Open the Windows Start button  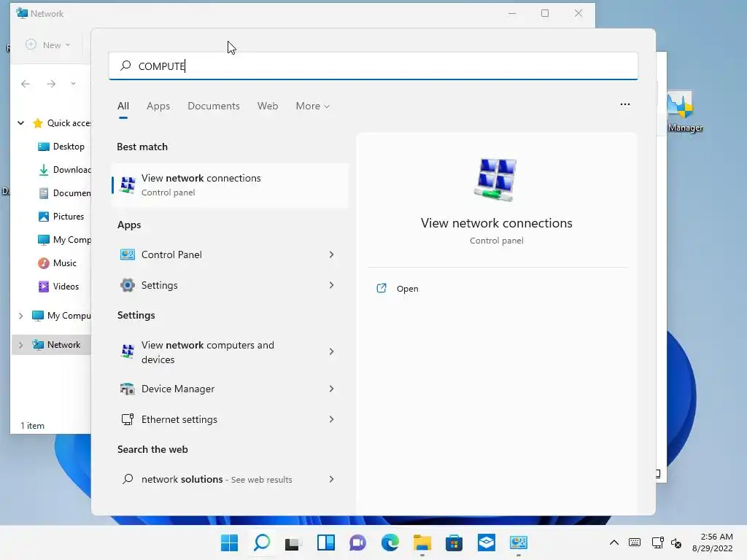229,542
